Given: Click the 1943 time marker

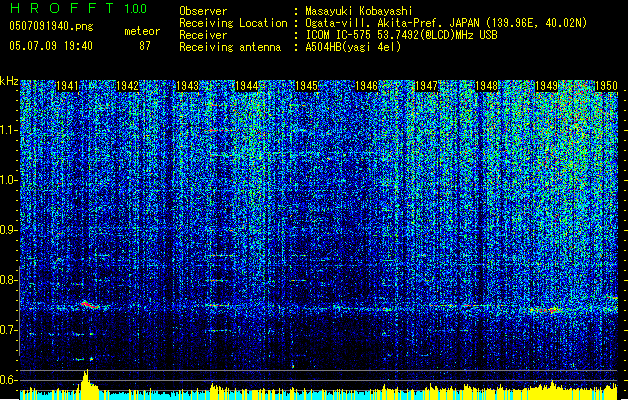Looking at the screenshot, I should [187, 86].
